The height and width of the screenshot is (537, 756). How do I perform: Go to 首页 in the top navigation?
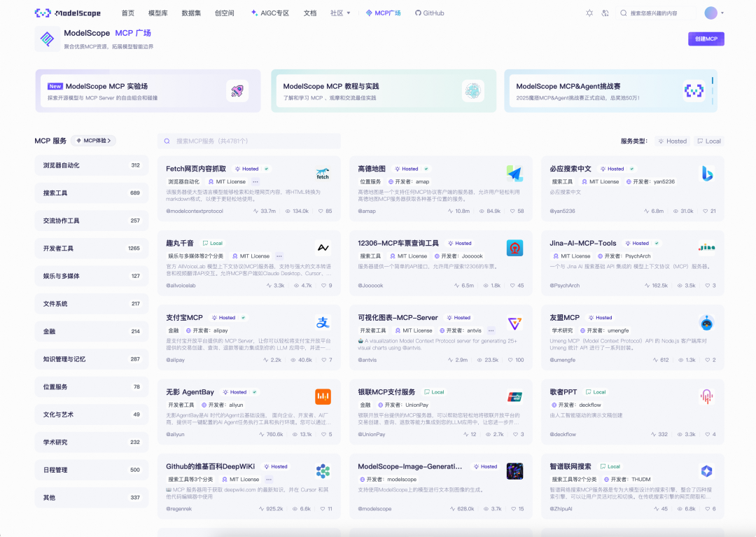coord(128,13)
